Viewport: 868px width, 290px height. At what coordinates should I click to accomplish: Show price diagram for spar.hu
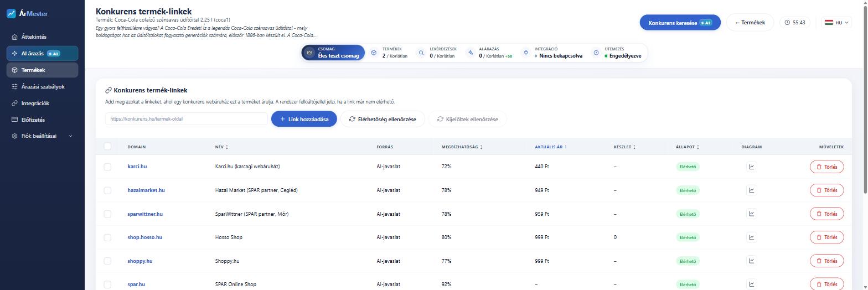pyautogui.click(x=751, y=284)
